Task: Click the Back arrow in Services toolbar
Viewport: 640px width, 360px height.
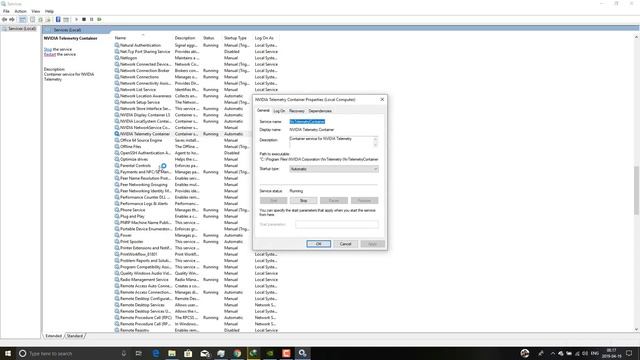Action: point(4,20)
